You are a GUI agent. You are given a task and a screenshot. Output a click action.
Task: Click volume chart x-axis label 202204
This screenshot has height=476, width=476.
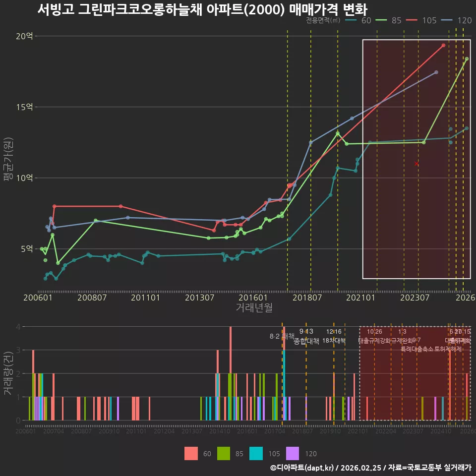coord(386,431)
